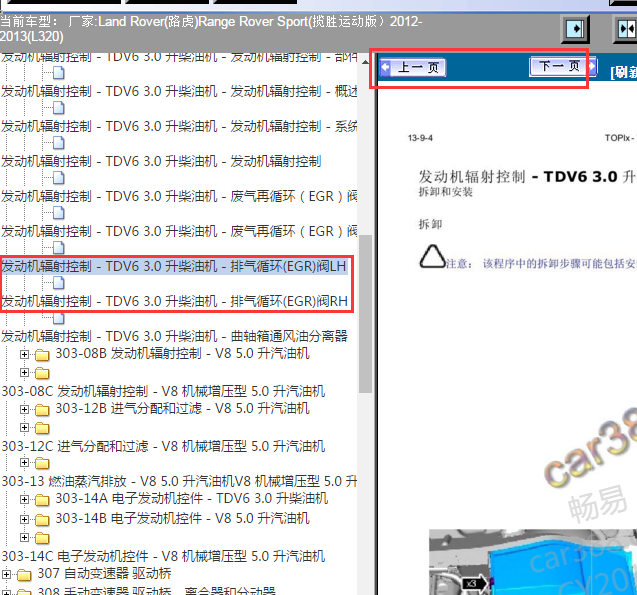Select the 303-08B 发动机辐射控制 V8 5.0 label
Viewport: 637px width, 595px height.
coord(182,353)
